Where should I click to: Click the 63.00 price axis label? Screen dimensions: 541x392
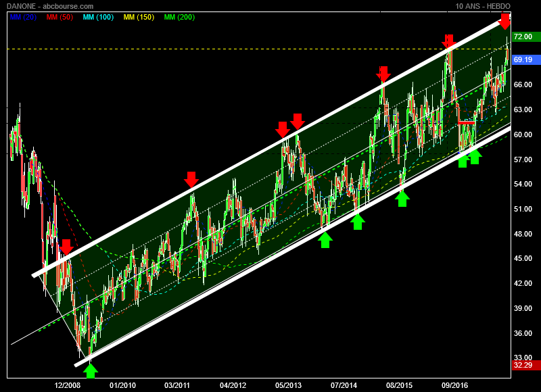(523, 109)
